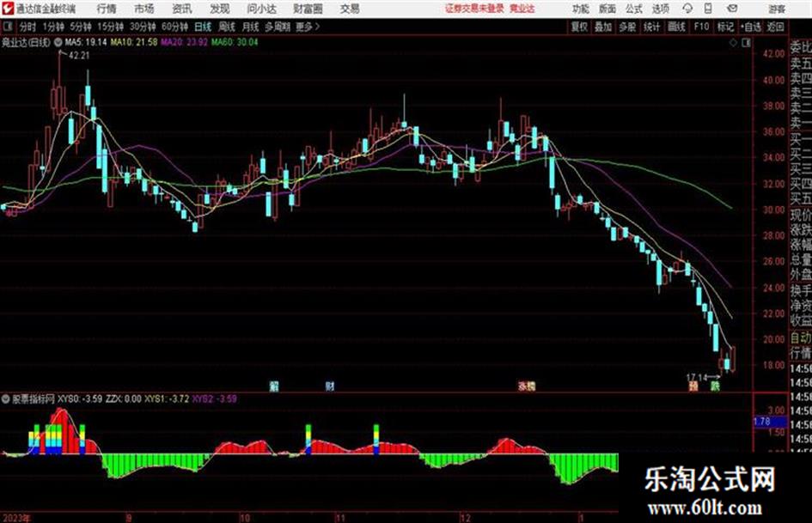Click the 多股 multi-stock button

pos(627,27)
